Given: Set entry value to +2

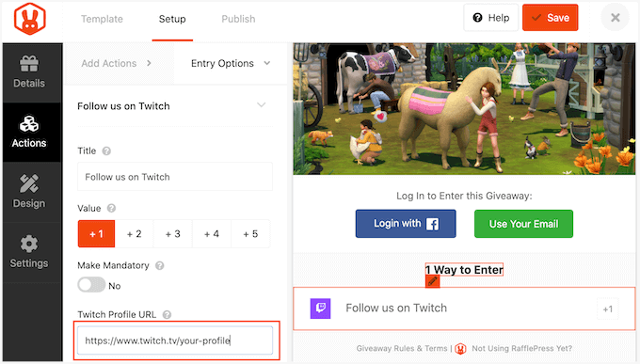Looking at the screenshot, I should [x=134, y=234].
